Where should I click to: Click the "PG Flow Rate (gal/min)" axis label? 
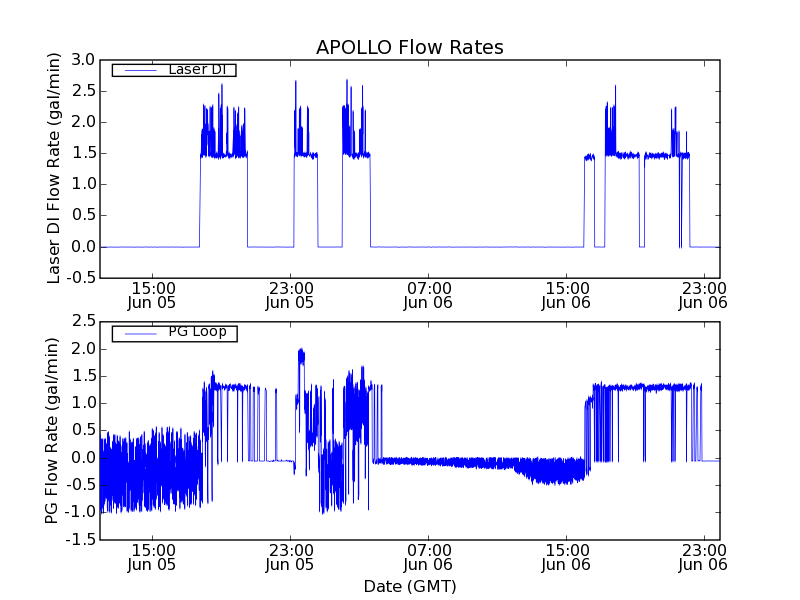pyautogui.click(x=52, y=430)
